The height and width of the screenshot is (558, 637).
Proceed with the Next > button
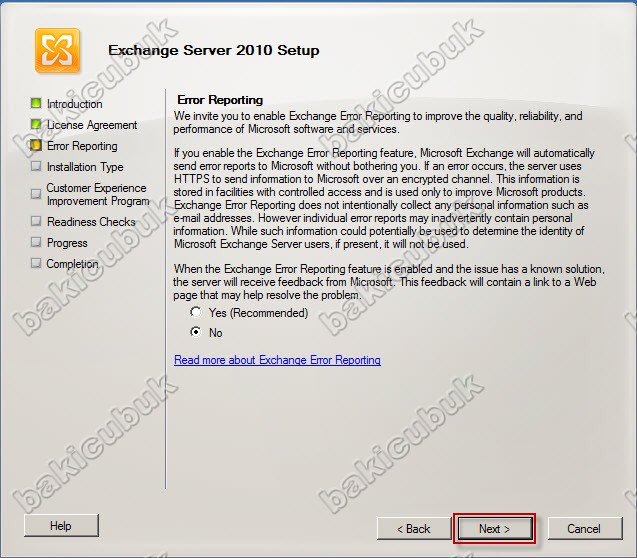point(494,528)
